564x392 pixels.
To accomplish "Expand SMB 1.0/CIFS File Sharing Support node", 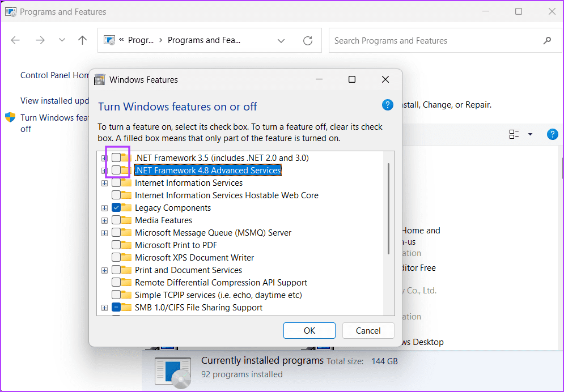I will tap(104, 308).
